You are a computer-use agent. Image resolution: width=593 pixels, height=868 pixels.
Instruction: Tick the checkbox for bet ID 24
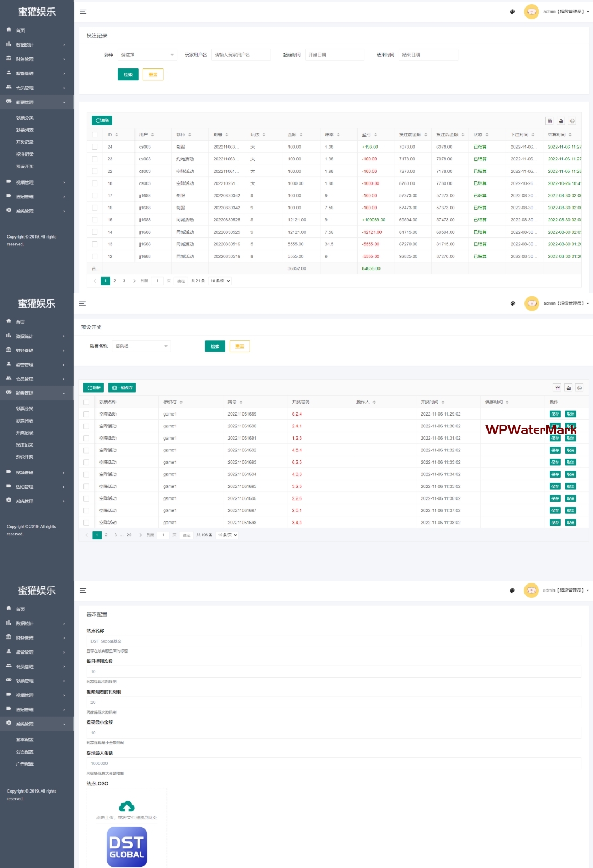(95, 147)
